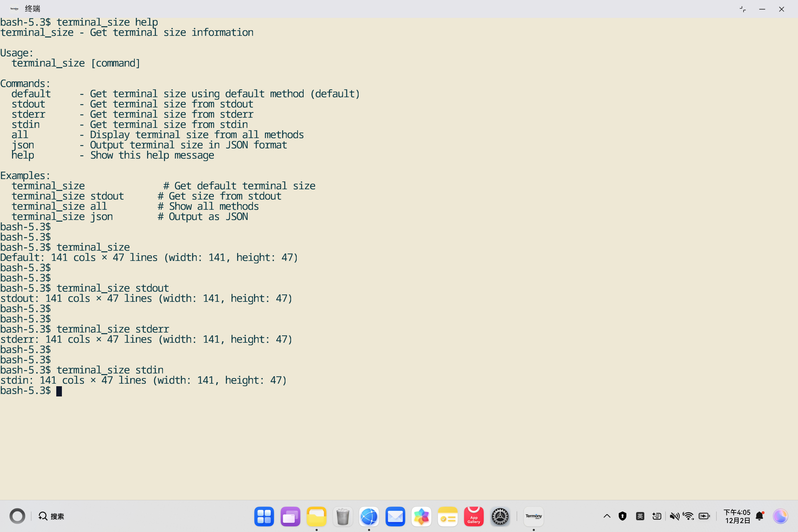Viewport: 798px width, 532px height.
Task: Open the Settings gear app
Action: pyautogui.click(x=500, y=516)
